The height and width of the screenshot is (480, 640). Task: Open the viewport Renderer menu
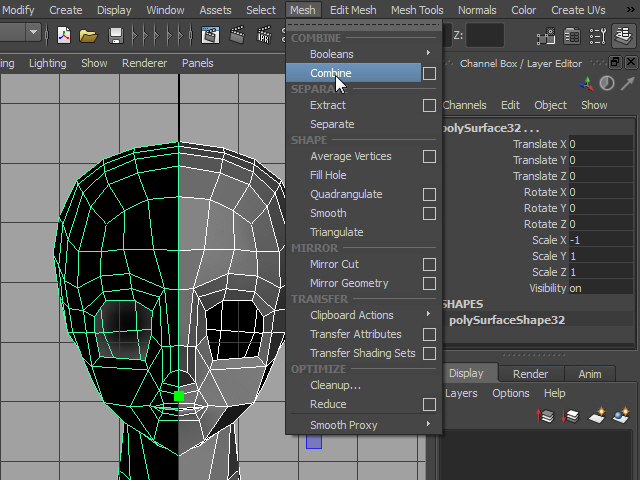coord(144,63)
